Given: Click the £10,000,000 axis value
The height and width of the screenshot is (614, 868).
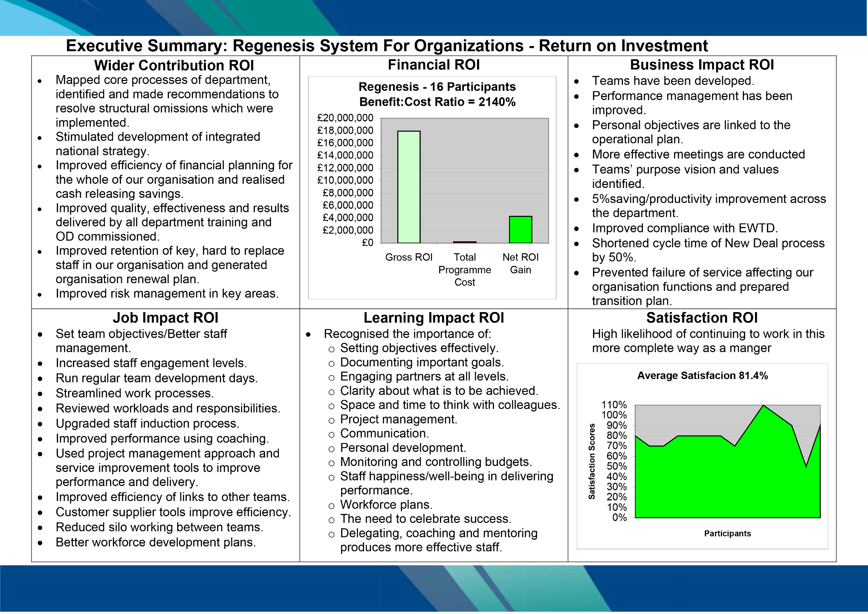Looking at the screenshot, I should [x=345, y=180].
